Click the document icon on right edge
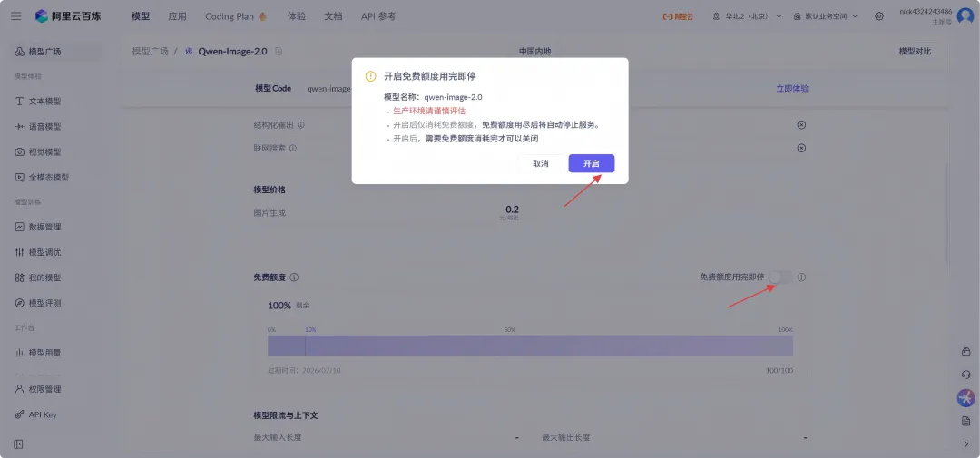The image size is (980, 458). coord(965,421)
